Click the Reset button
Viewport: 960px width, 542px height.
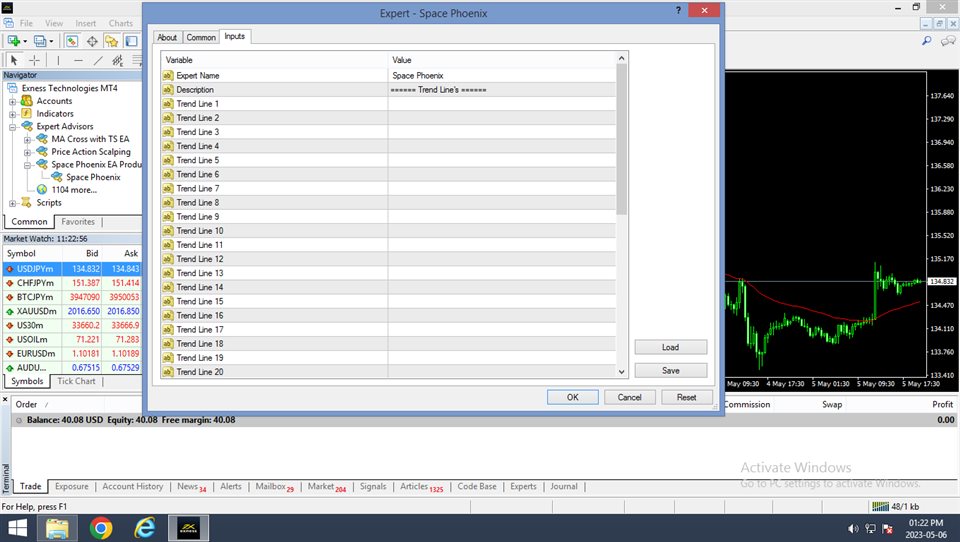tap(686, 397)
